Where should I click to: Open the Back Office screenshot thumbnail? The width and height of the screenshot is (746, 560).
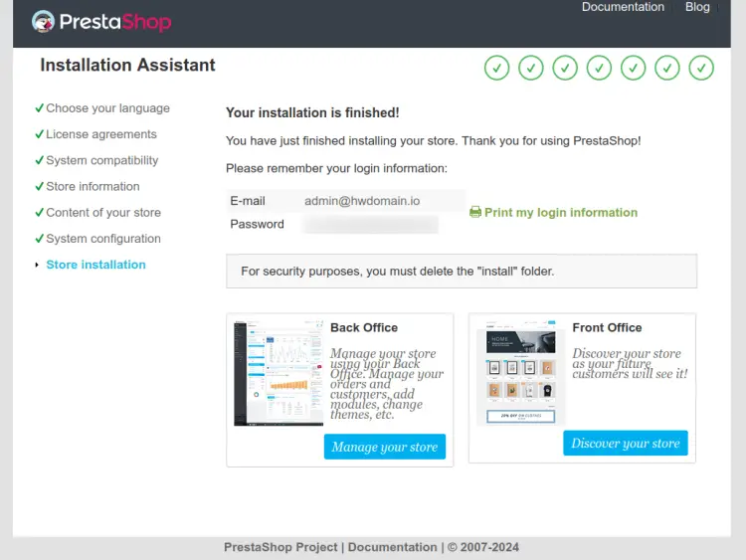coord(279,373)
